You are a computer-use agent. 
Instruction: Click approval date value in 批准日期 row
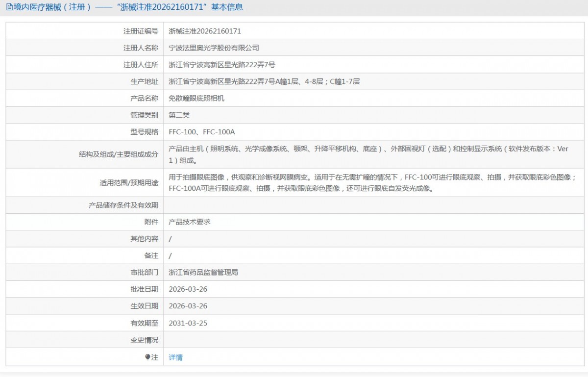tap(188, 289)
